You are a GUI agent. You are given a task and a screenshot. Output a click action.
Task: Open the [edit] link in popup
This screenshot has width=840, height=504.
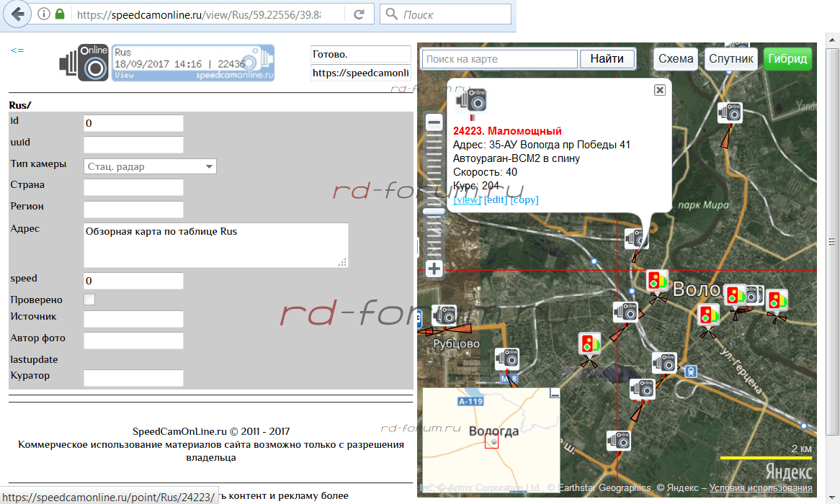pyautogui.click(x=495, y=199)
